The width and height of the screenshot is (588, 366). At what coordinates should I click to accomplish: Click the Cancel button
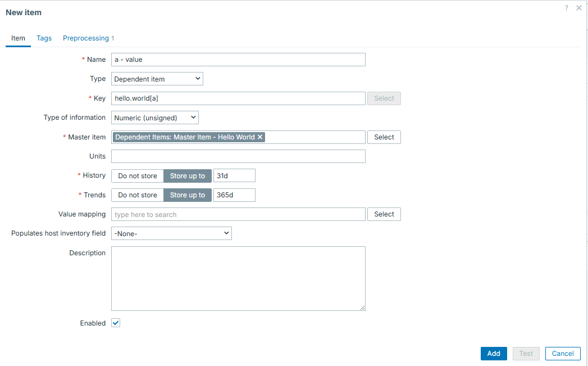563,354
